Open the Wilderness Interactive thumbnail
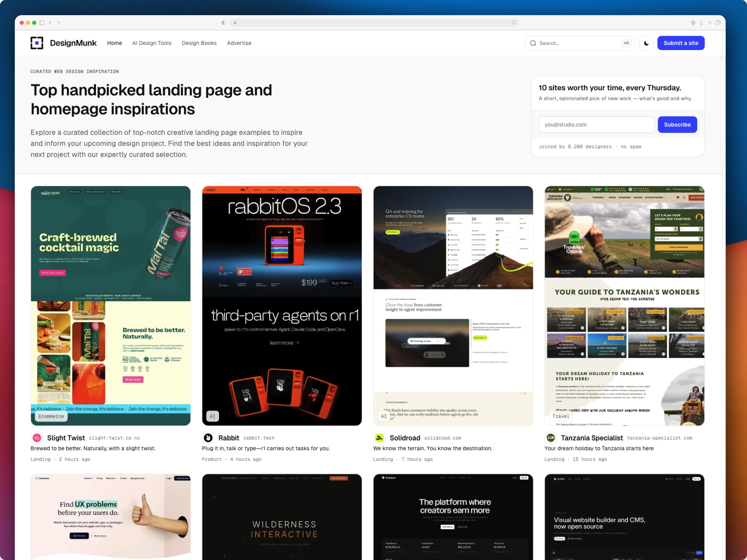Screen dimensions: 747x560 click(x=282, y=517)
